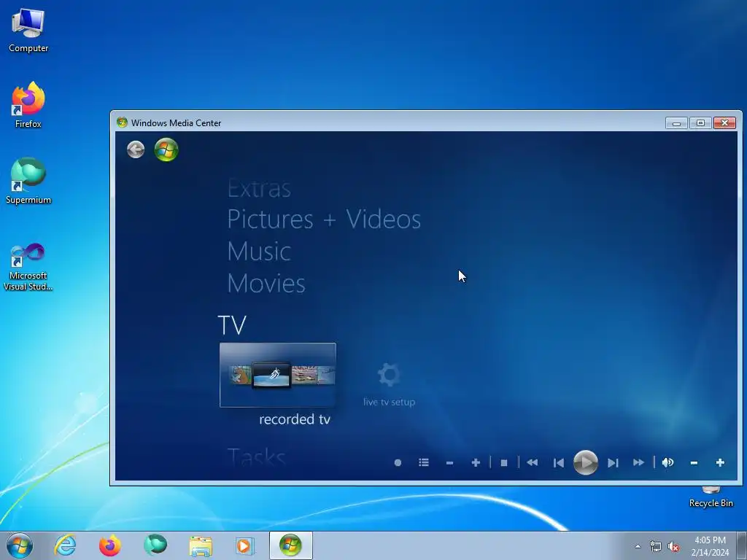Go back with the Media Center back arrow
747x560 pixels.
[x=136, y=149]
